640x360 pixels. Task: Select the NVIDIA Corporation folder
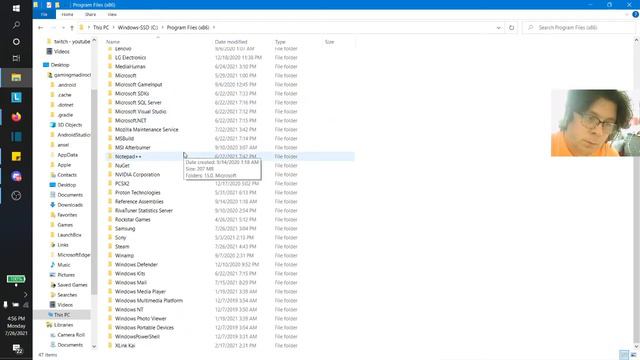point(137,174)
